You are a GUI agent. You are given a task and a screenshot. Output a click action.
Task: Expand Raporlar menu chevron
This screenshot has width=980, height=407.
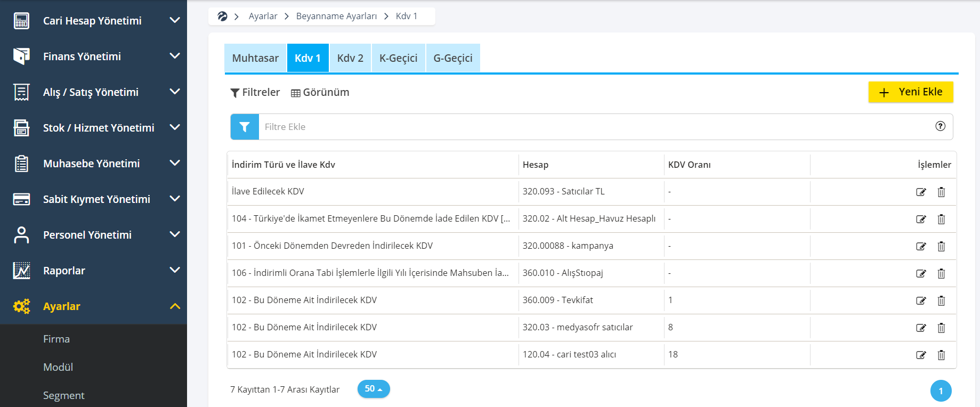click(174, 270)
